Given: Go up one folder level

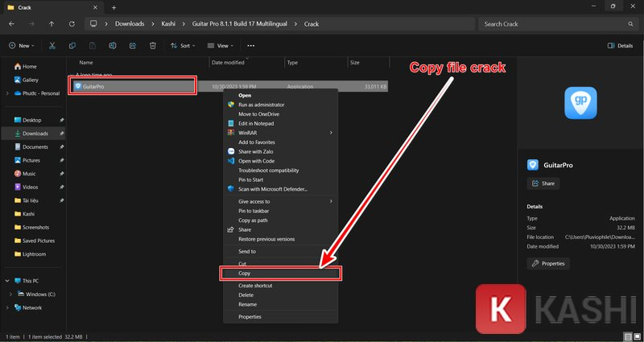Looking at the screenshot, I should coord(52,24).
